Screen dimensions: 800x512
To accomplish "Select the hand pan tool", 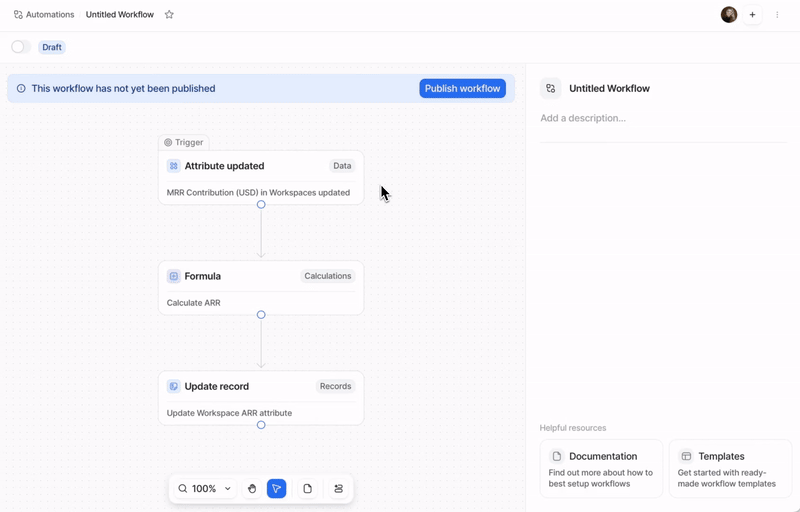I will (252, 489).
